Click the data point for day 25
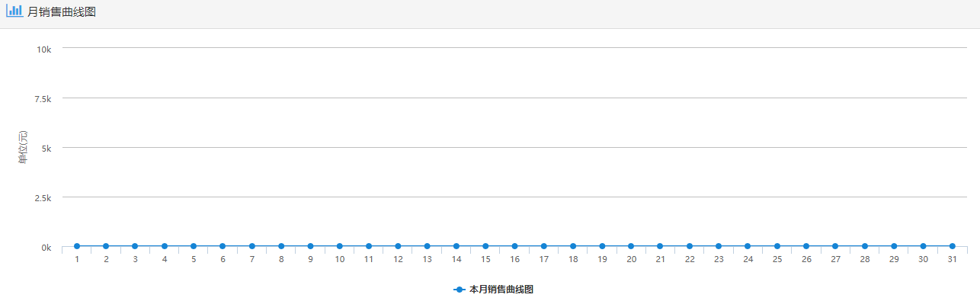Screen dimensions: 980x301 point(777,246)
